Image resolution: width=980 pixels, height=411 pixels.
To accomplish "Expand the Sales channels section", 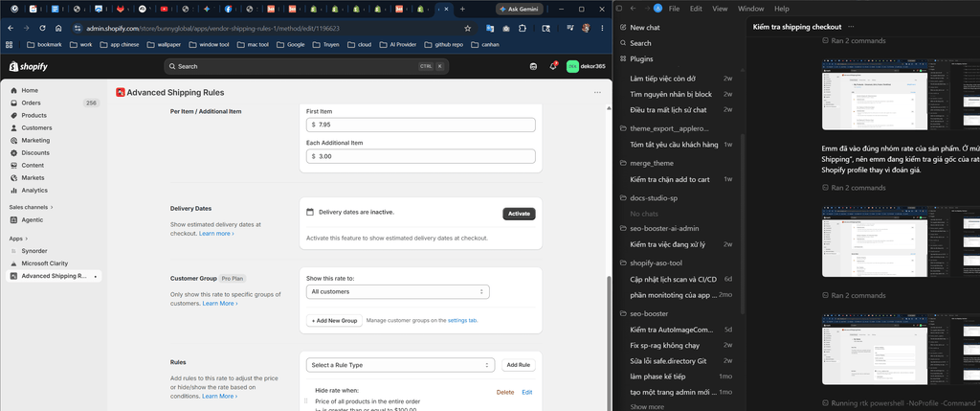I will [32, 207].
